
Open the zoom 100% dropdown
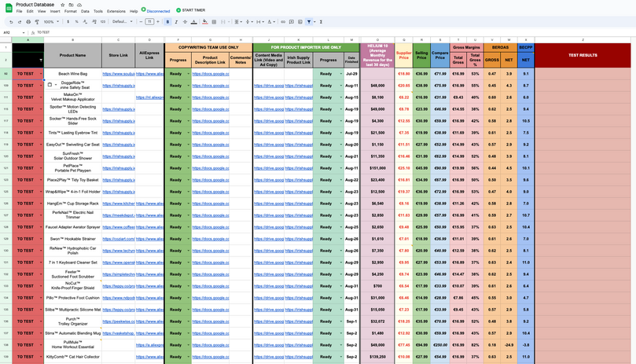click(53, 22)
